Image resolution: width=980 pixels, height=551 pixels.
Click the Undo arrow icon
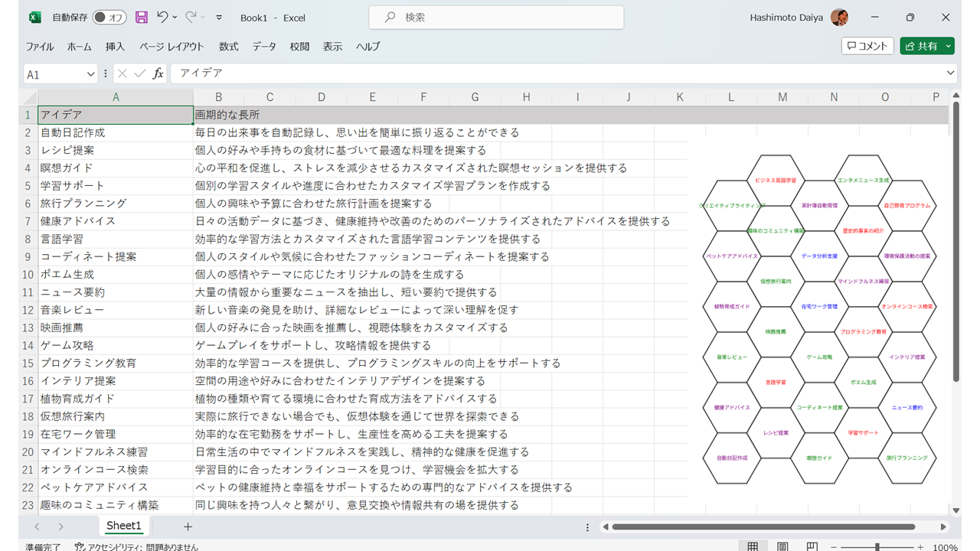tap(162, 17)
